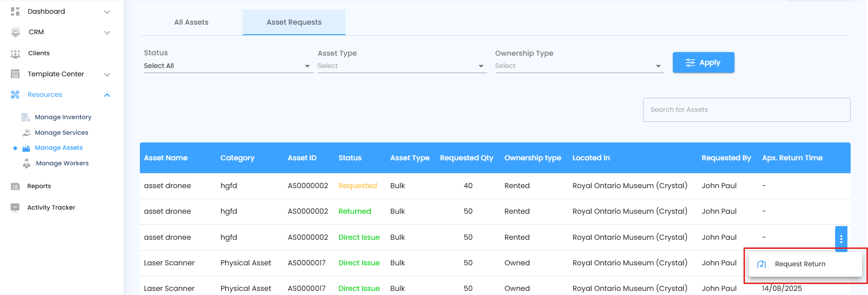Open the Asset Type dropdown
Viewport: 868px width, 295px height.
(x=401, y=66)
